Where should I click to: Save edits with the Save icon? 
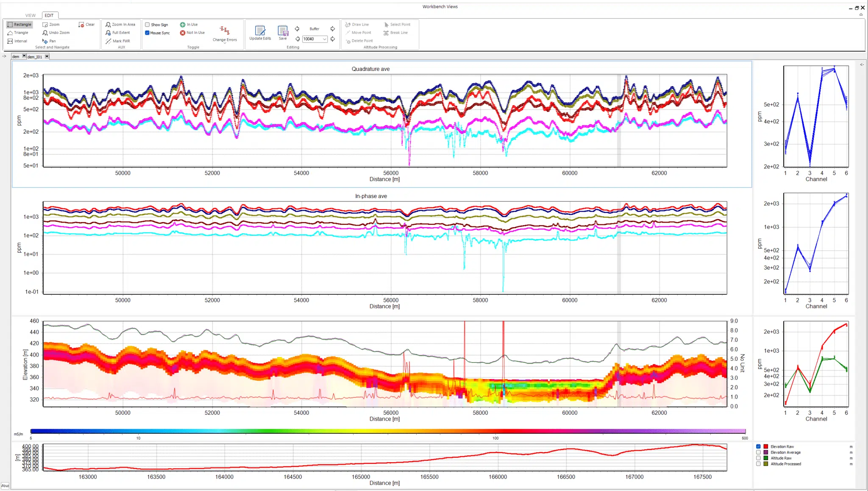point(283,31)
